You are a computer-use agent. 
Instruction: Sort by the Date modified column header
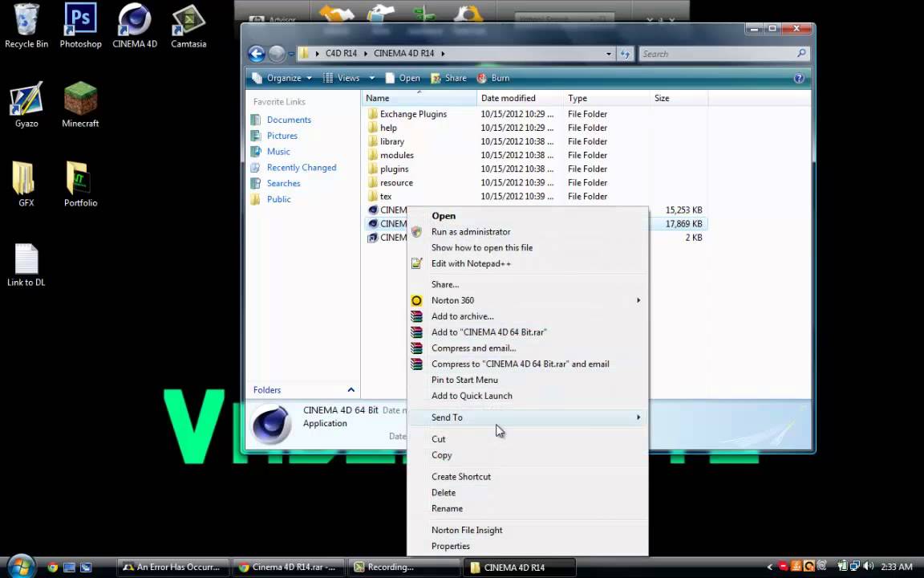coord(521,98)
